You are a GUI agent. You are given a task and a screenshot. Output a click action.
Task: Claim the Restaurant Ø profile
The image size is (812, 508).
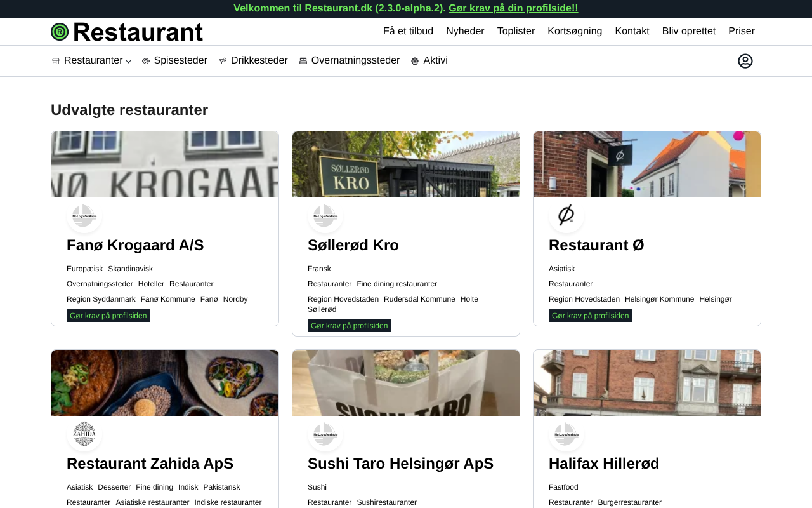[x=590, y=316]
